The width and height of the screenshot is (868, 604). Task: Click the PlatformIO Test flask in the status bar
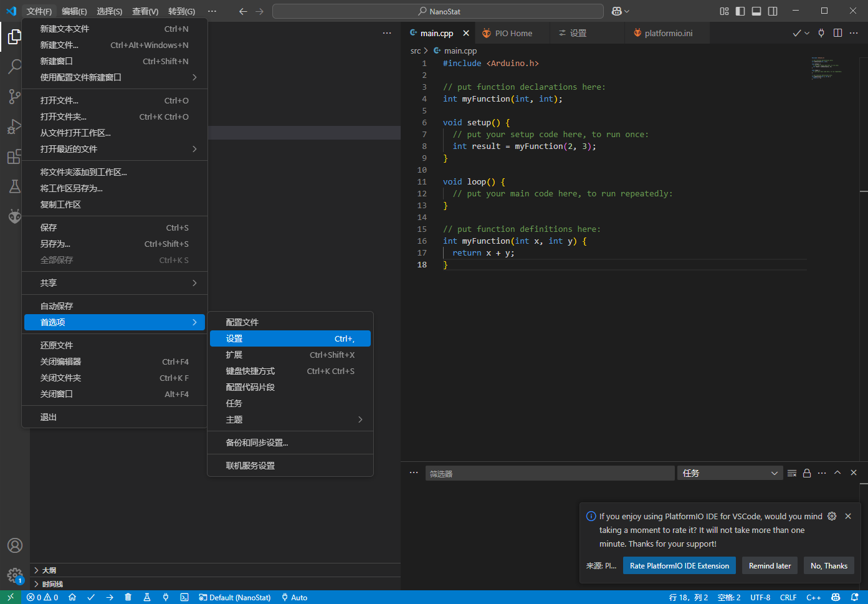click(x=147, y=597)
